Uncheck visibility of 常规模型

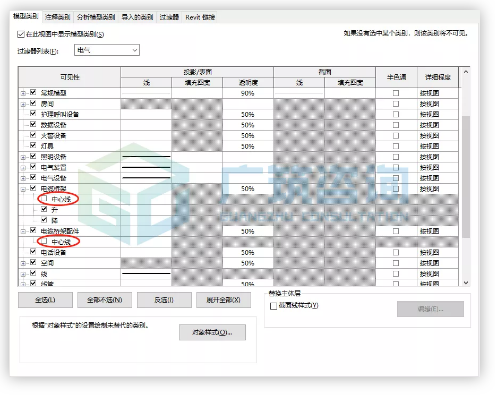point(33,92)
